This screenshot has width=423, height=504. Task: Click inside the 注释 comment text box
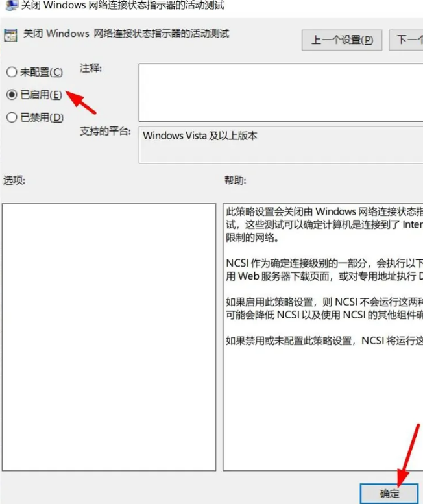281,93
